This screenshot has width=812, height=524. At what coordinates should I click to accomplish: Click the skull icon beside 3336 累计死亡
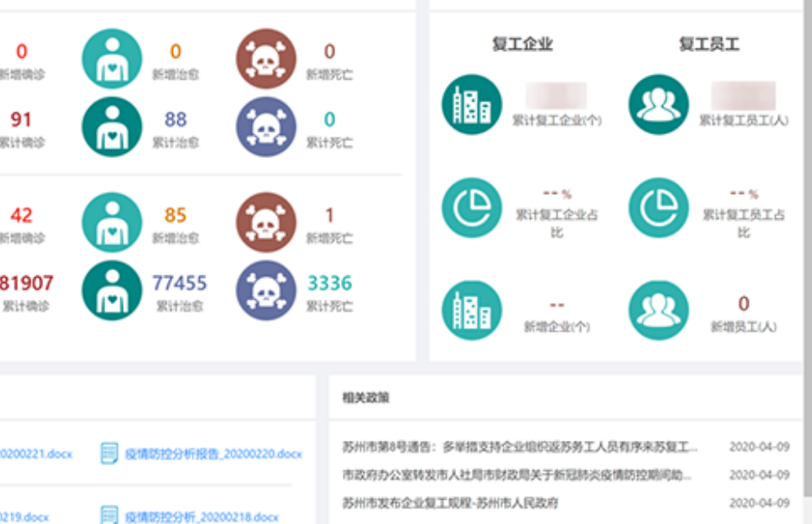coord(266,291)
